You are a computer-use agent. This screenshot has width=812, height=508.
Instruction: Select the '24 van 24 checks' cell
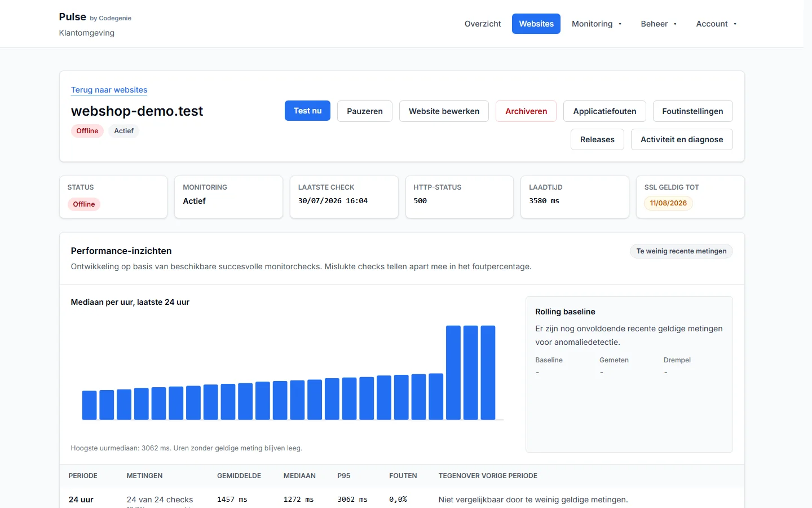point(160,500)
